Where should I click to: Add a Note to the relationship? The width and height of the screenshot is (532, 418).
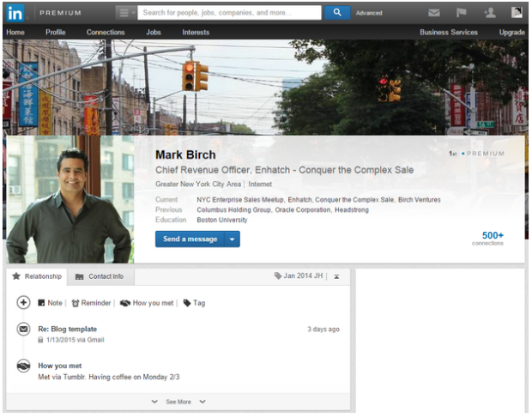50,303
